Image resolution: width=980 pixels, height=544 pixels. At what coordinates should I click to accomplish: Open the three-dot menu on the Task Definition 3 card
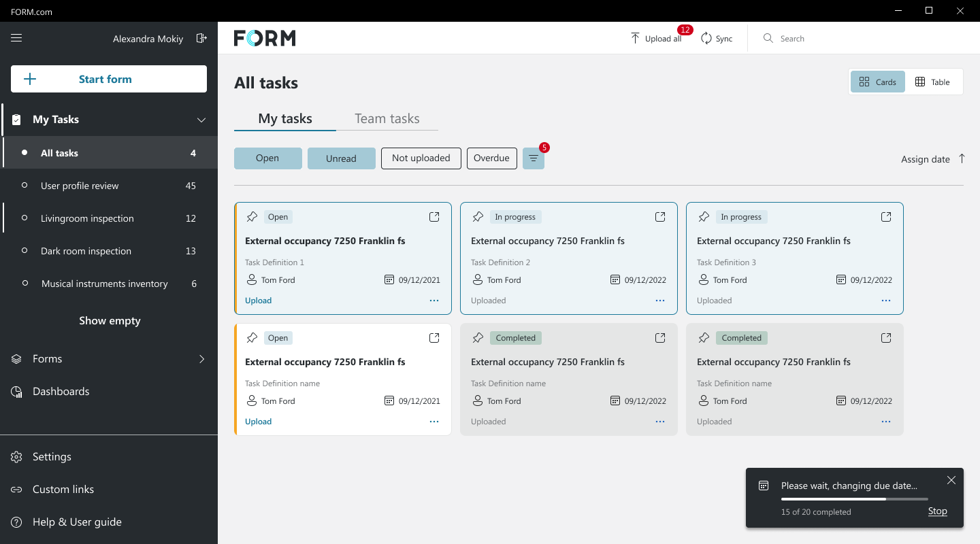tap(886, 301)
